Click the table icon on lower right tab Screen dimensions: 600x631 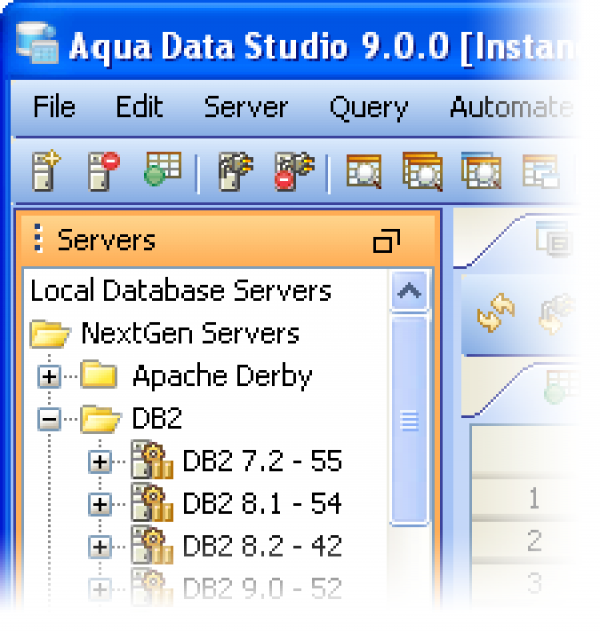tap(563, 387)
